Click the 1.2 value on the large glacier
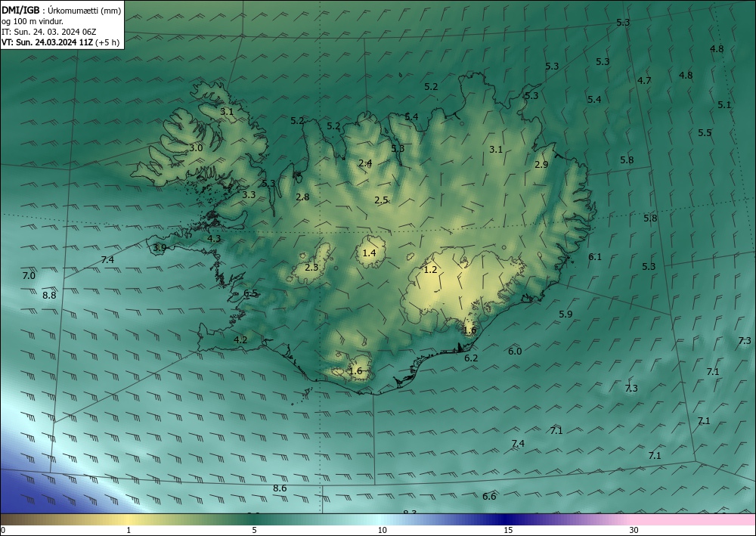Image resolution: width=756 pixels, height=536 pixels. click(430, 270)
